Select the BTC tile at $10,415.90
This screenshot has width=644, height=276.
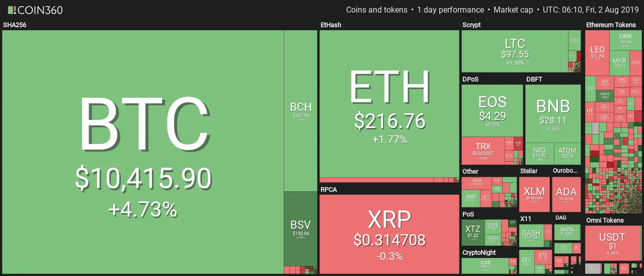tap(143, 151)
